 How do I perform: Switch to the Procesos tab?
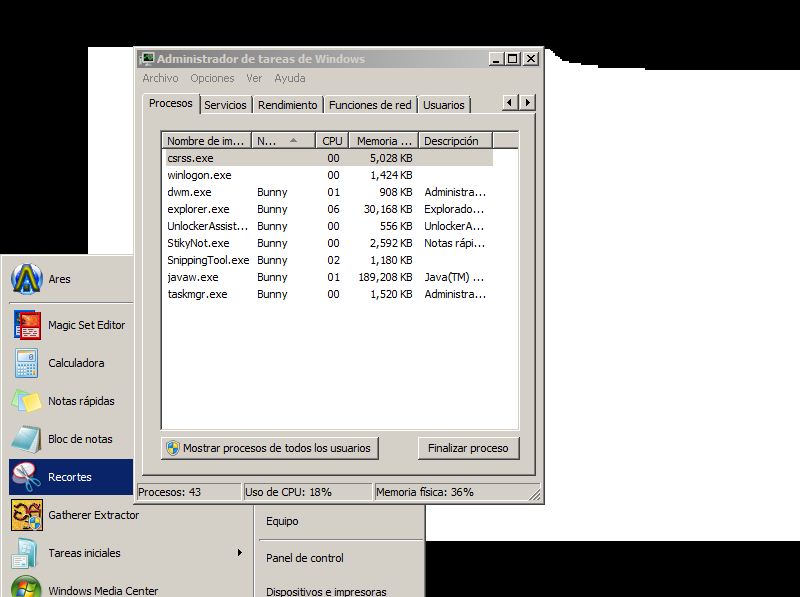click(171, 103)
